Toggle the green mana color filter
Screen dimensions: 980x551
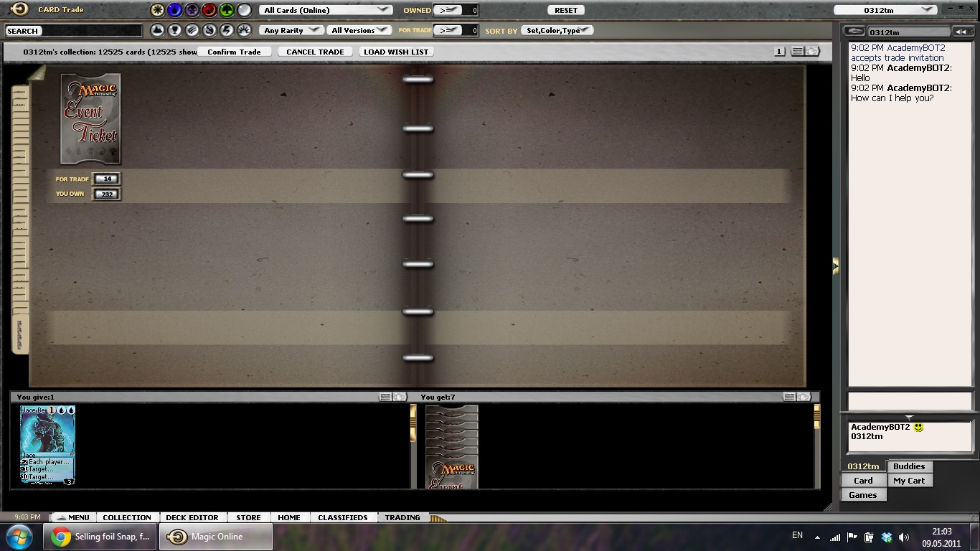(227, 10)
